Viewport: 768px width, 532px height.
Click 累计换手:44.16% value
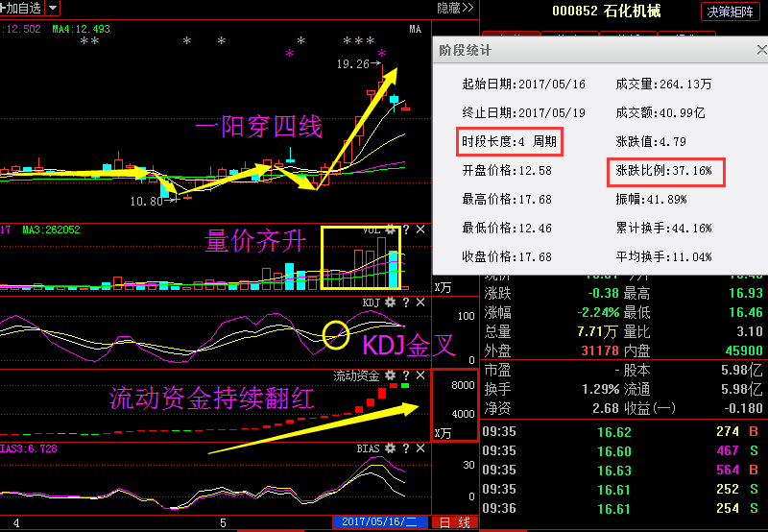[x=663, y=229]
